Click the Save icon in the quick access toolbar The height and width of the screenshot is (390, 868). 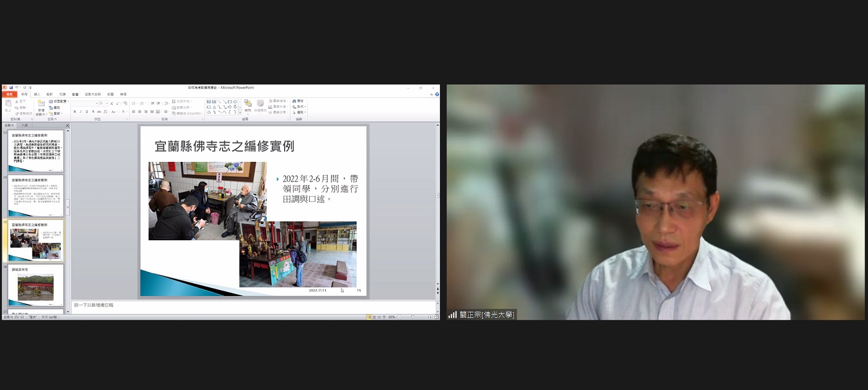click(x=10, y=88)
